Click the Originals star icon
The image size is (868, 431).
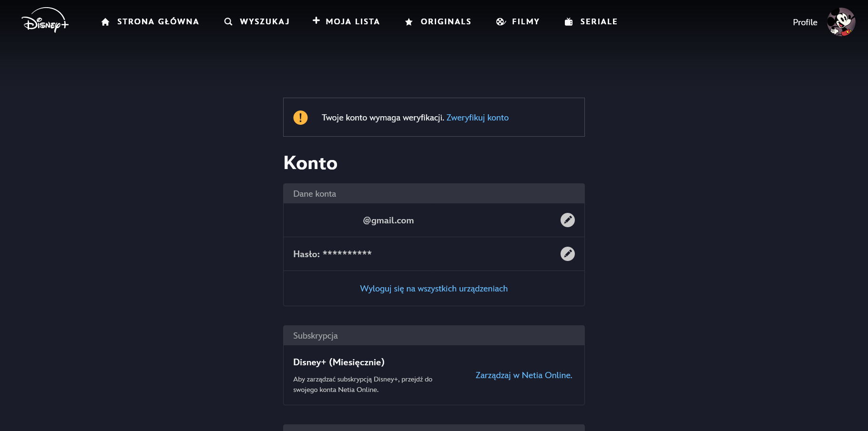[x=408, y=22]
